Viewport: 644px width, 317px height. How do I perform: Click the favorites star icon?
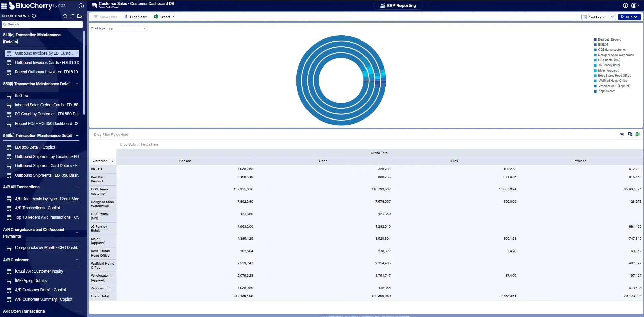(x=65, y=16)
